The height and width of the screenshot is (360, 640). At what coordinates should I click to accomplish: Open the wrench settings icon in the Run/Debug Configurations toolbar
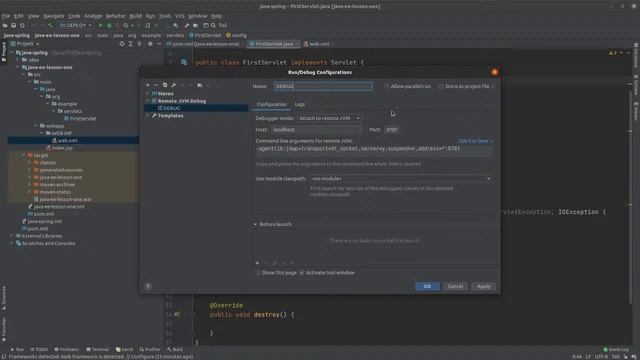pos(173,85)
